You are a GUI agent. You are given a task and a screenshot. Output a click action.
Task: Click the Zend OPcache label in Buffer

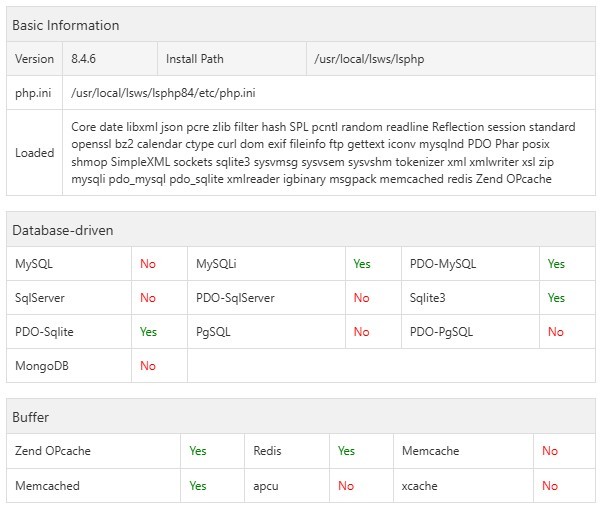click(x=53, y=451)
